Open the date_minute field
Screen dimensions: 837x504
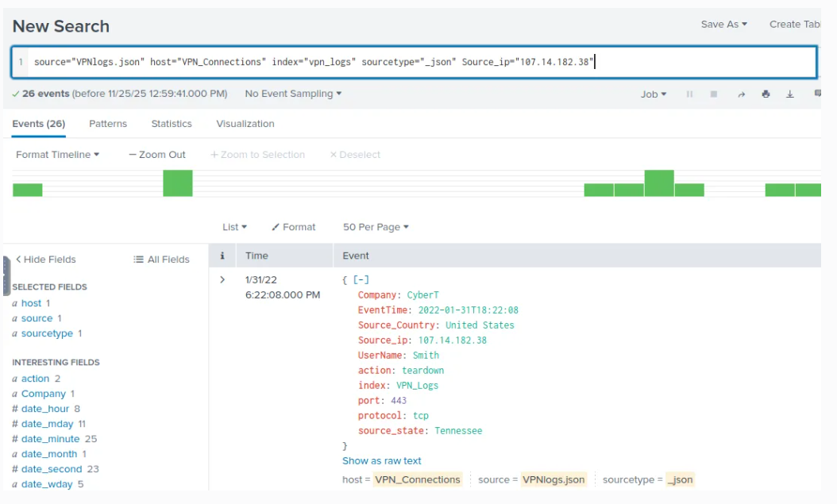(50, 439)
